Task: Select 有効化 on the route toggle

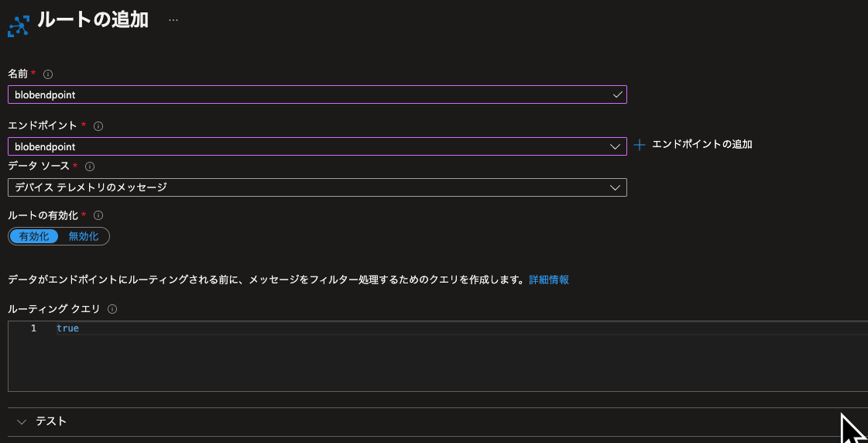Action: [x=34, y=236]
